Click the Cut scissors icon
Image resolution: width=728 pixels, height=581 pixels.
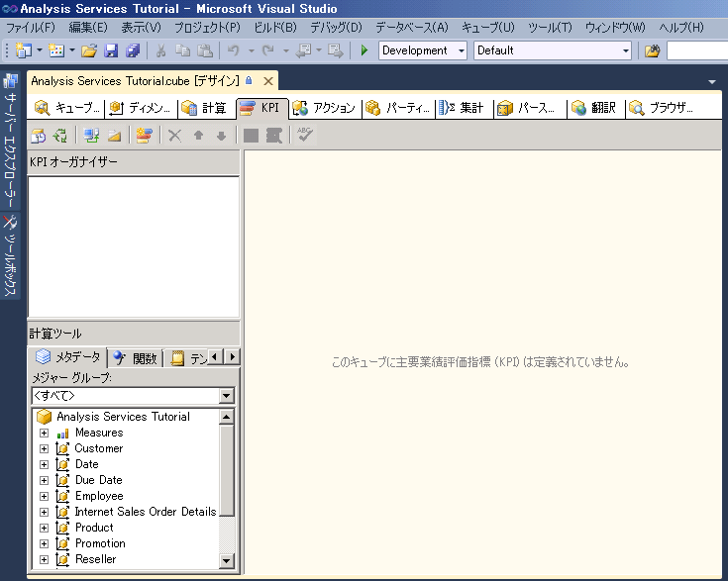click(x=160, y=50)
